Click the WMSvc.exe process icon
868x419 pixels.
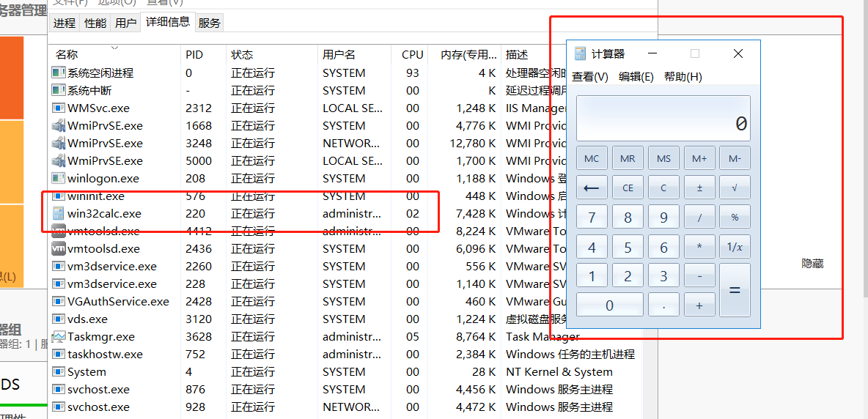click(59, 108)
